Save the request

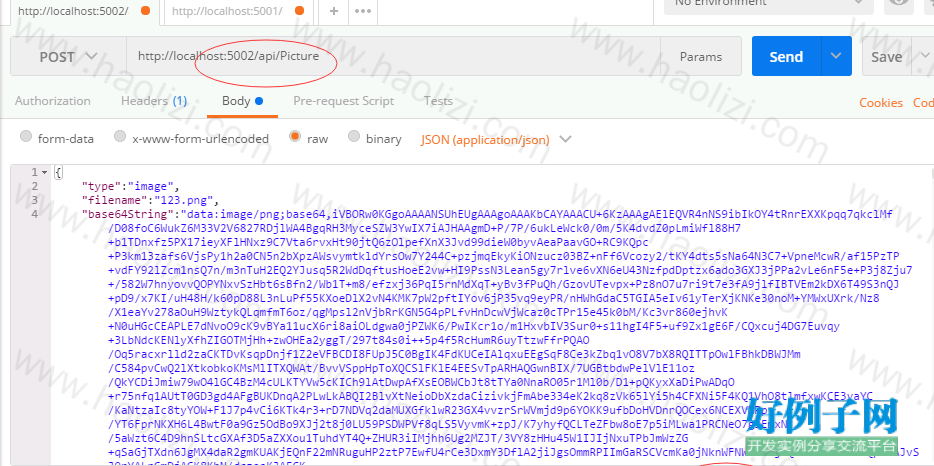[x=886, y=57]
